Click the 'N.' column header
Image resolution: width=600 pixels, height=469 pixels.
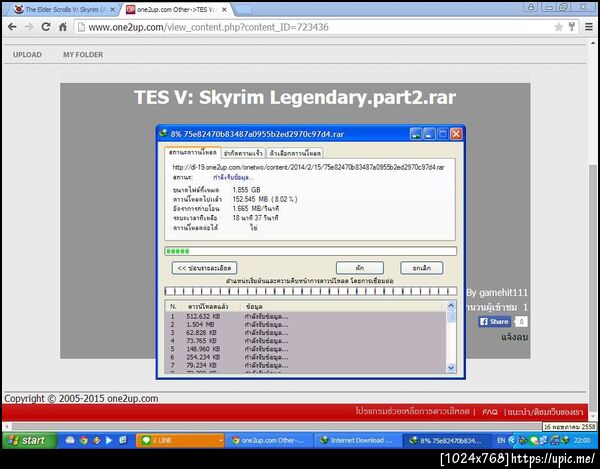(173, 306)
